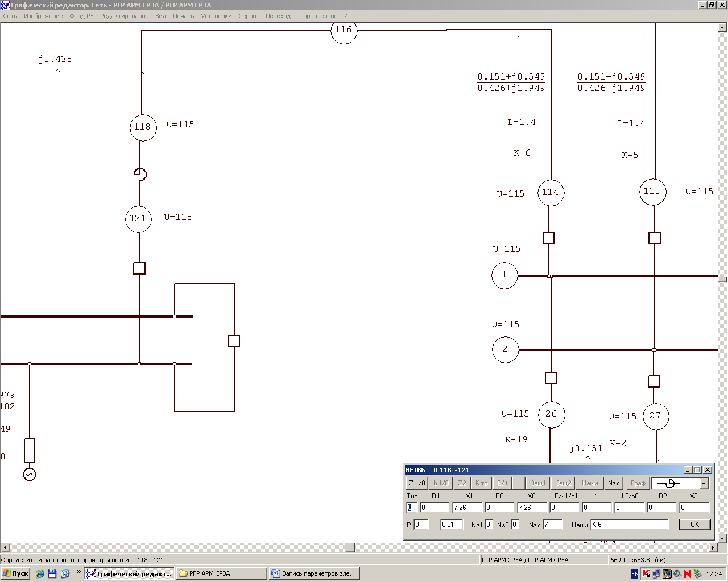The width and height of the screenshot is (728, 582).
Task: Click breaker square connected under node 115
Action: pos(655,238)
